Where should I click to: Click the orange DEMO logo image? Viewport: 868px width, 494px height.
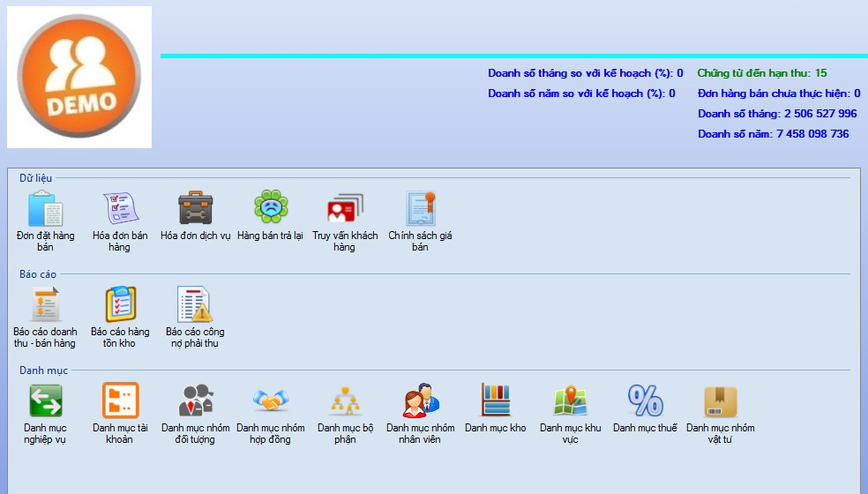point(79,78)
